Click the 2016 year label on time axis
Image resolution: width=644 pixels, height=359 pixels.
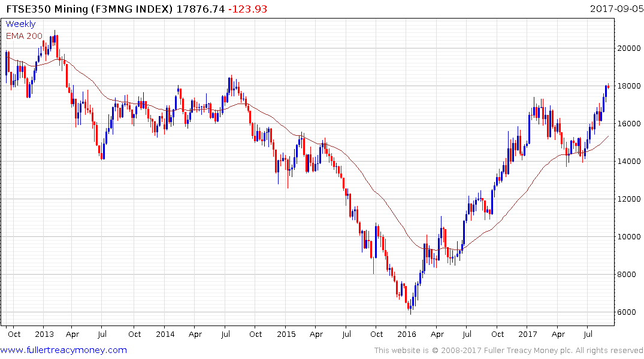pyautogui.click(x=407, y=334)
